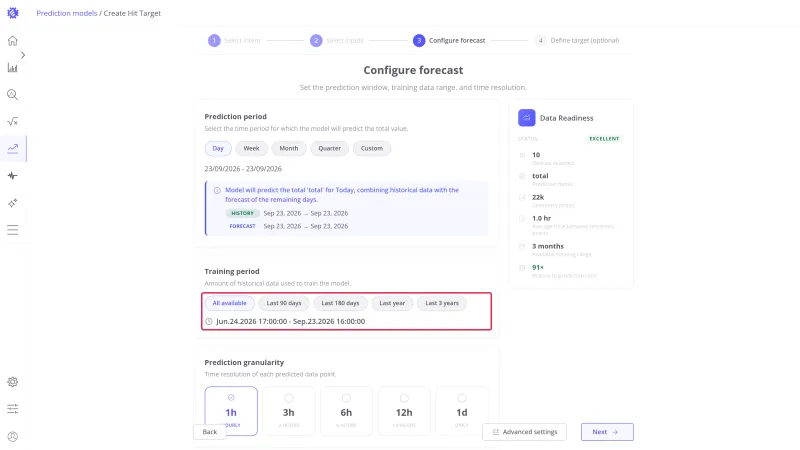
Task: Click the Data Readiness chart icon
Action: [527, 118]
